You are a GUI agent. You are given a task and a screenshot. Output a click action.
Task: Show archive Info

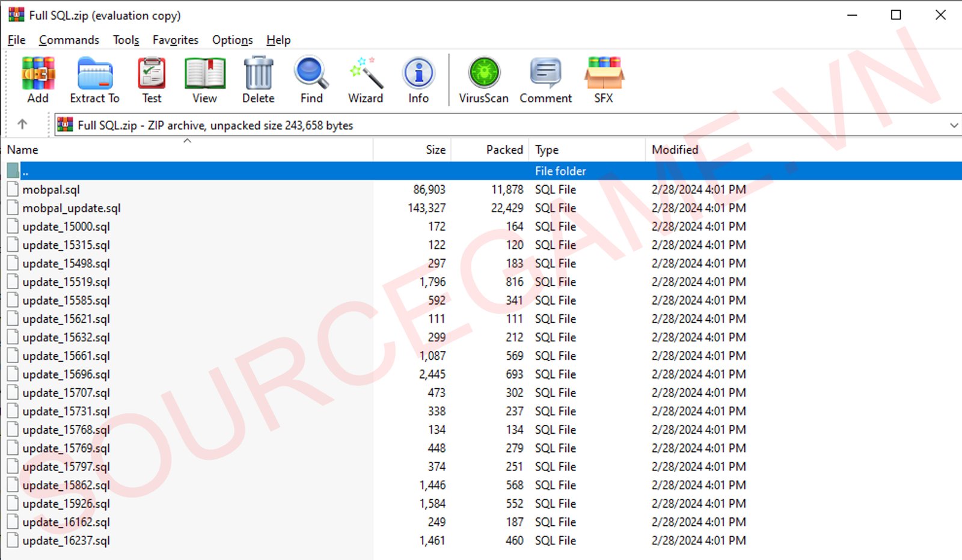418,80
